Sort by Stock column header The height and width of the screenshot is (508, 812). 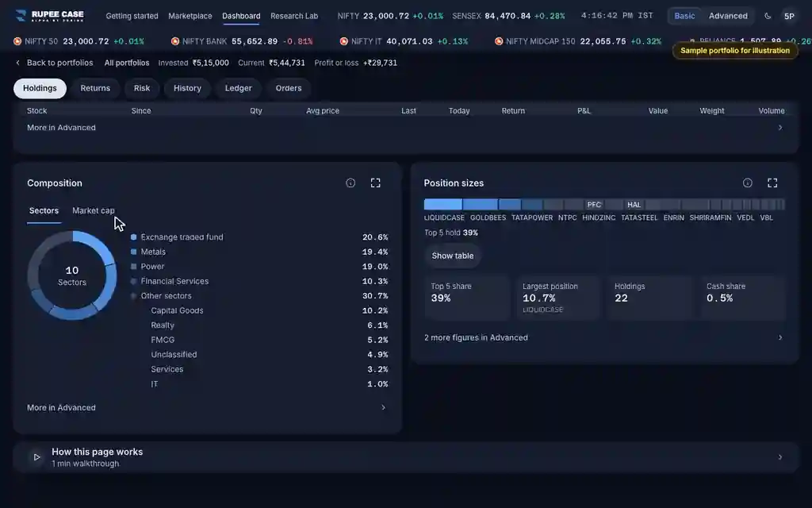(36, 111)
